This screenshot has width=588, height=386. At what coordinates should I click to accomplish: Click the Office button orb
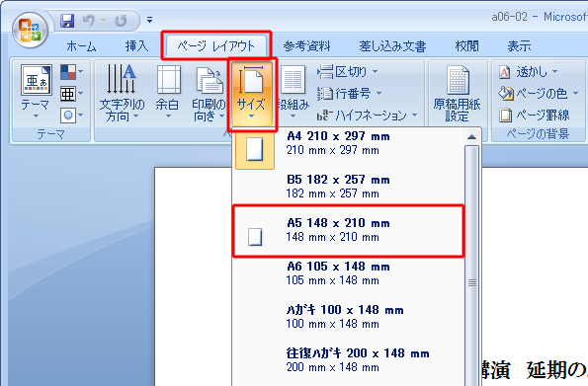tap(30, 30)
